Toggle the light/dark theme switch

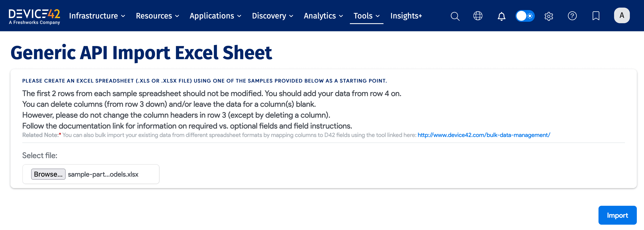525,16
